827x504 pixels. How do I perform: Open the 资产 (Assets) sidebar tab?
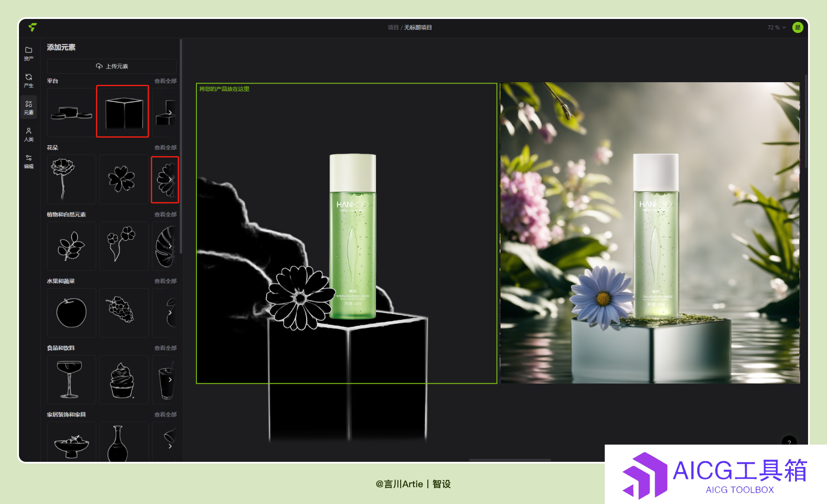tap(28, 53)
